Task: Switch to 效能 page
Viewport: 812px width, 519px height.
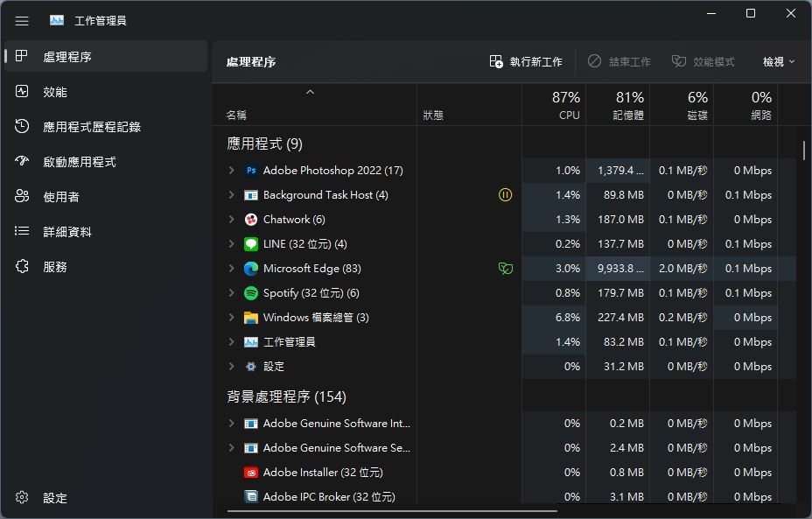Action: coord(106,92)
